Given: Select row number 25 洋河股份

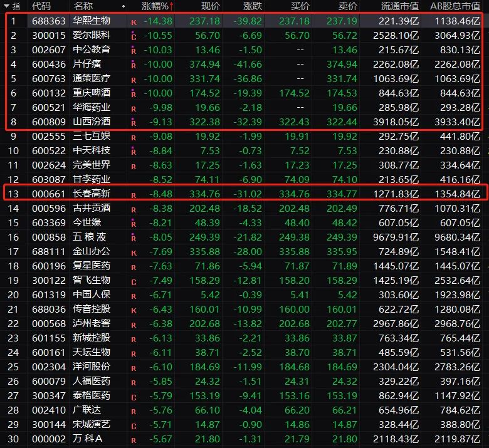Looking at the screenshot, I should coord(14,367).
